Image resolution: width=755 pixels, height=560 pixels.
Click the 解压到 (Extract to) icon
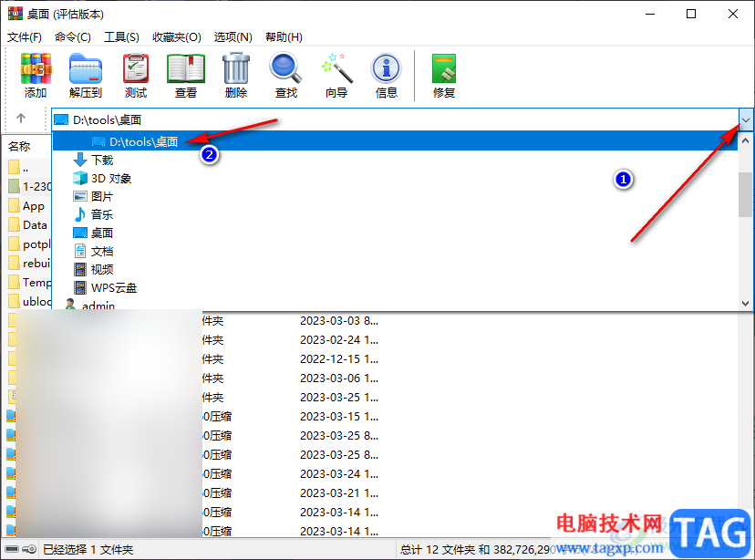tap(86, 76)
